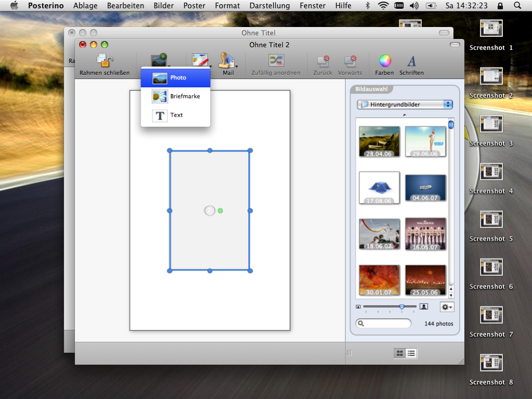Viewport: 532px width, 399px height.
Task: Click the lock icon in menu bar
Action: (500, 5)
